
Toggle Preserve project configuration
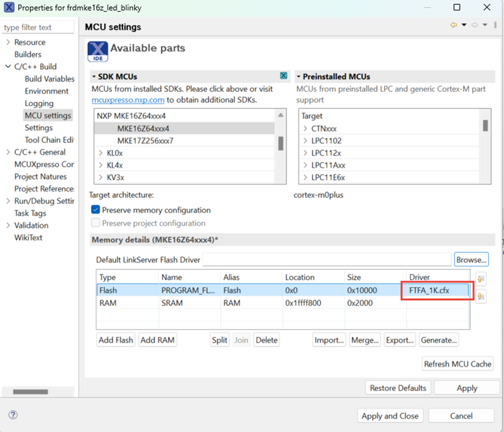[95, 222]
